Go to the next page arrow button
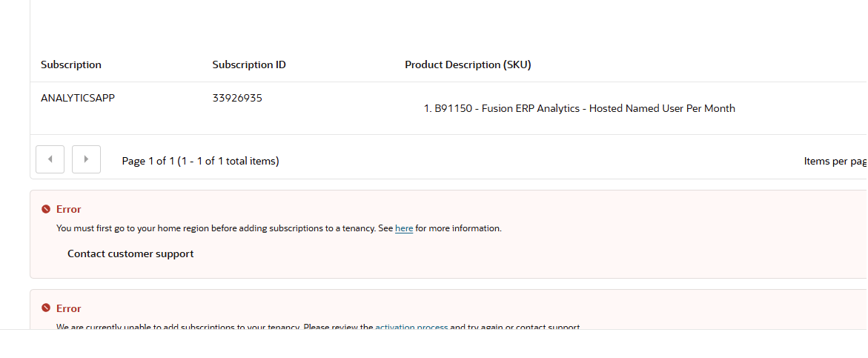 pyautogui.click(x=87, y=159)
